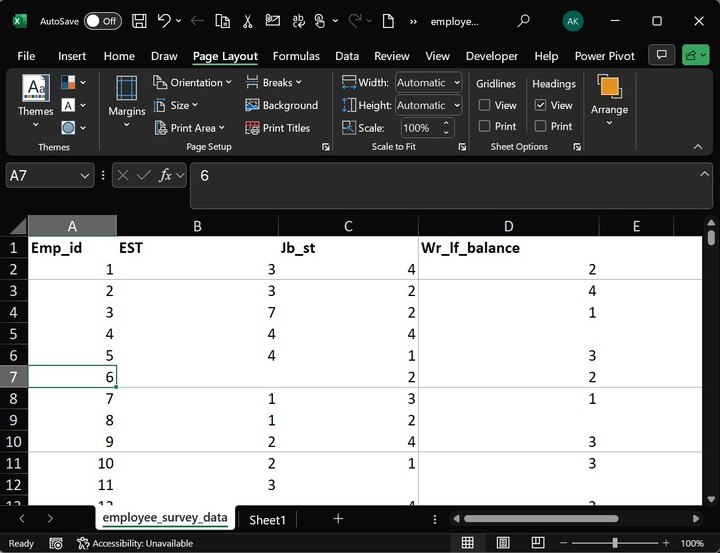Screen dimensions: 720x553
Task: Expand the Name Box dropdown arrow
Action: coord(85,176)
